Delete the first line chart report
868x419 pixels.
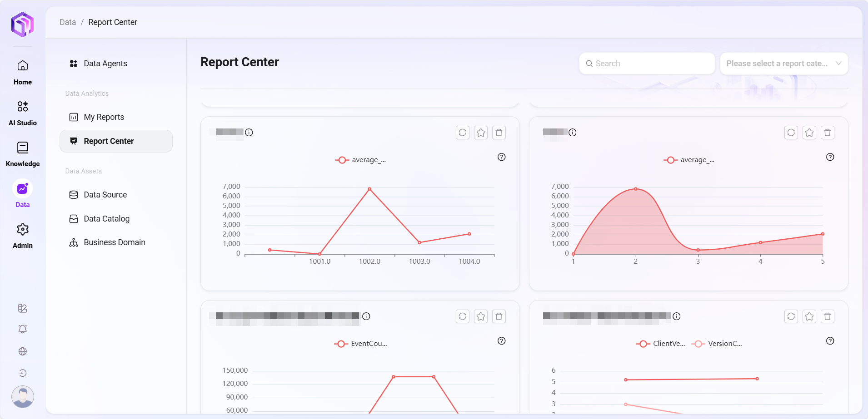(x=499, y=133)
